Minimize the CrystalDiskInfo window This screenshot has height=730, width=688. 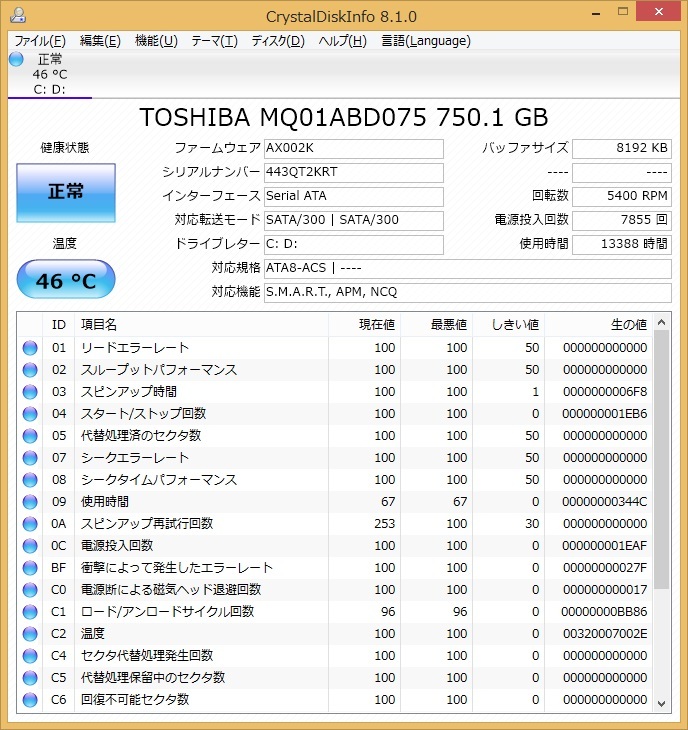click(x=595, y=13)
